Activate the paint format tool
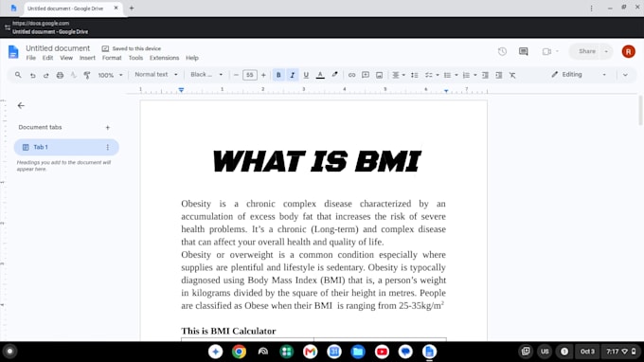This screenshot has width=644, height=362. tap(87, 75)
